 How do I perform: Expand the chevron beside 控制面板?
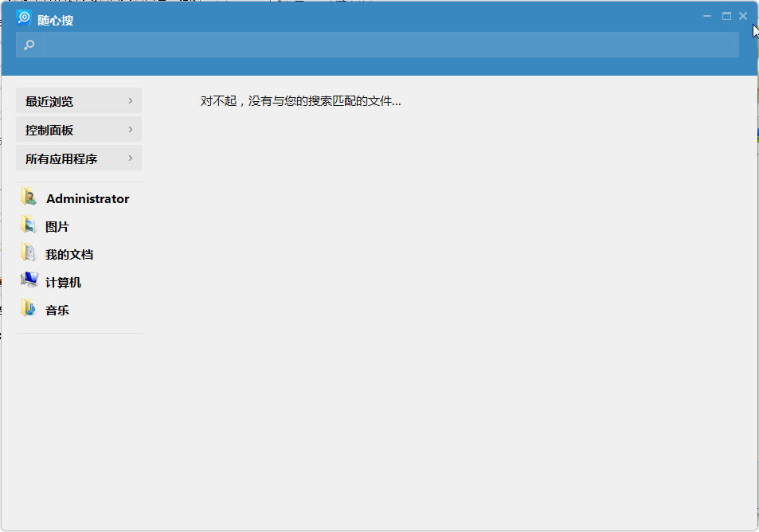[x=130, y=129]
